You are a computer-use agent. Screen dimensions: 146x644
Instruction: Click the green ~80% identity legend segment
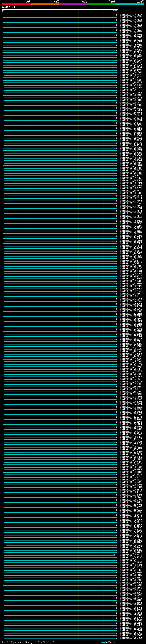[x=101, y=4]
